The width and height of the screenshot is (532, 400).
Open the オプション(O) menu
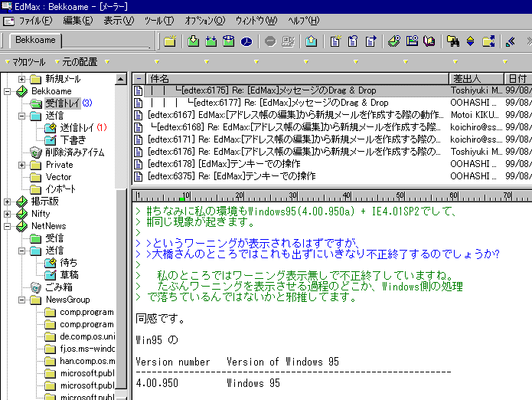(204, 21)
